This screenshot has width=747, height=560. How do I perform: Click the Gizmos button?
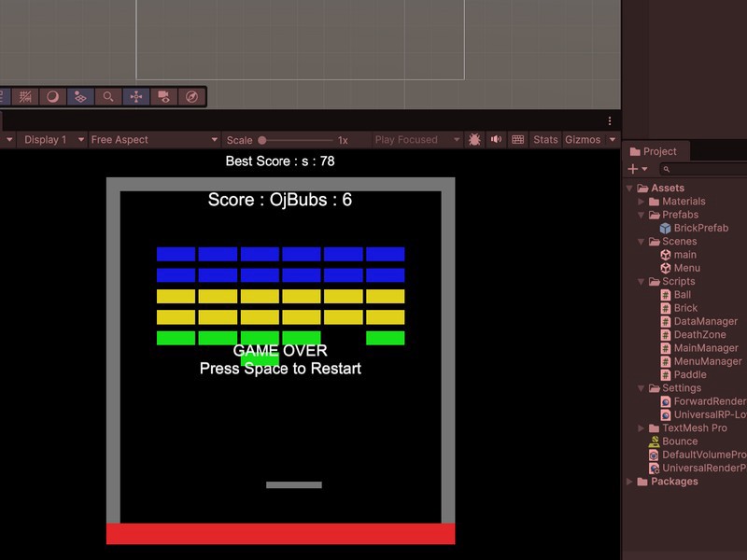click(x=583, y=140)
